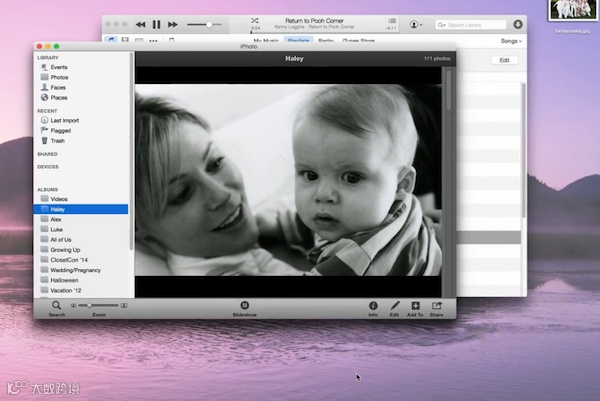Open the Up Next list in iTunes

click(x=392, y=20)
